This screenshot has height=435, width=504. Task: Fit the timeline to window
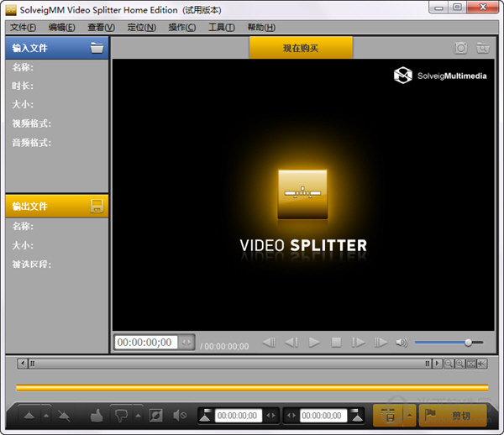[471, 364]
